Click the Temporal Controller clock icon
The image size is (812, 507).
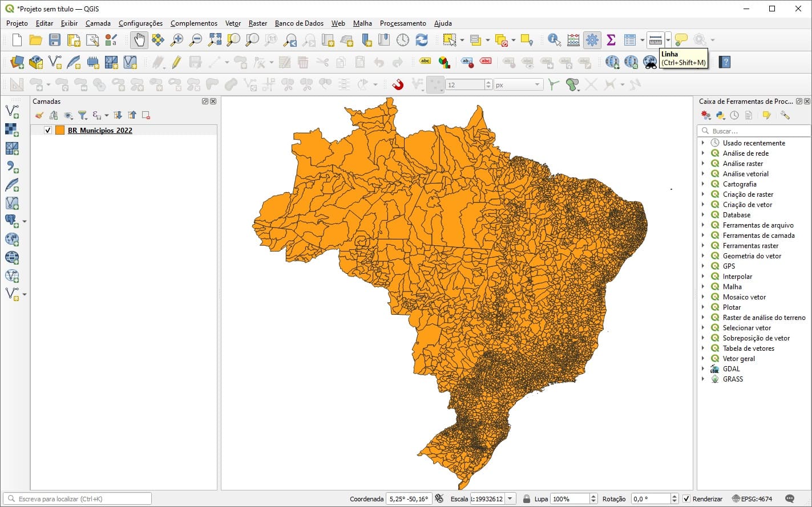[x=403, y=40]
